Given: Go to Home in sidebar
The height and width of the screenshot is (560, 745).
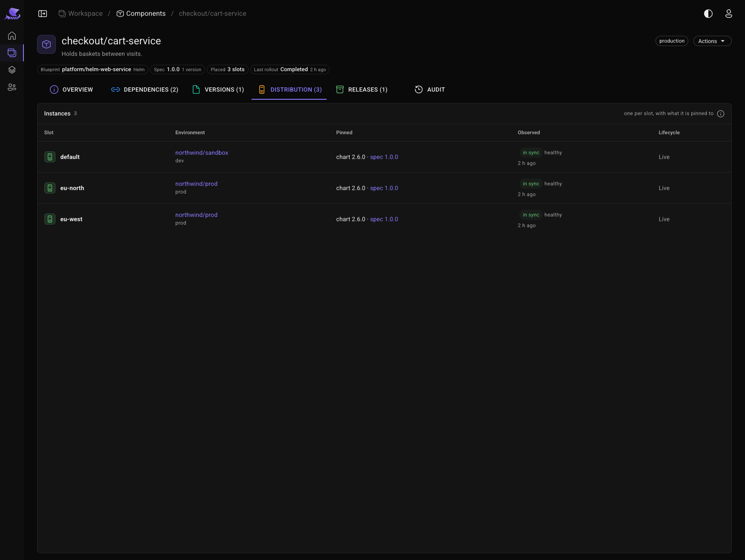Looking at the screenshot, I should coord(12,36).
